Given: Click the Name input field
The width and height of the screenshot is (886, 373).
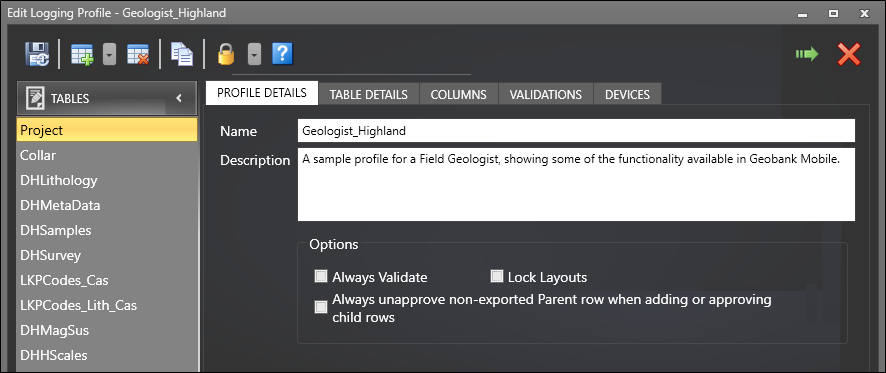Looking at the screenshot, I should (576, 131).
